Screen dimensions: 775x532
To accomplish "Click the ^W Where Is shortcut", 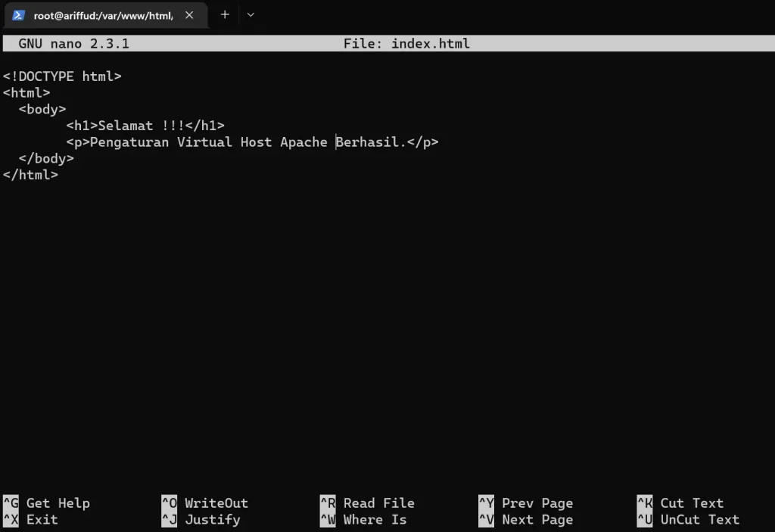I will click(x=364, y=520).
